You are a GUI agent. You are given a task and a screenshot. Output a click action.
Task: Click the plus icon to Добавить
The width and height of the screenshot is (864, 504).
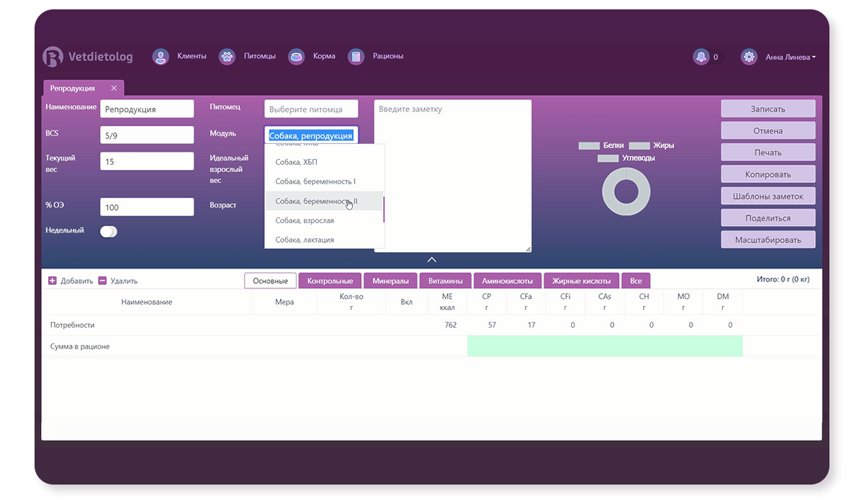pos(53,281)
